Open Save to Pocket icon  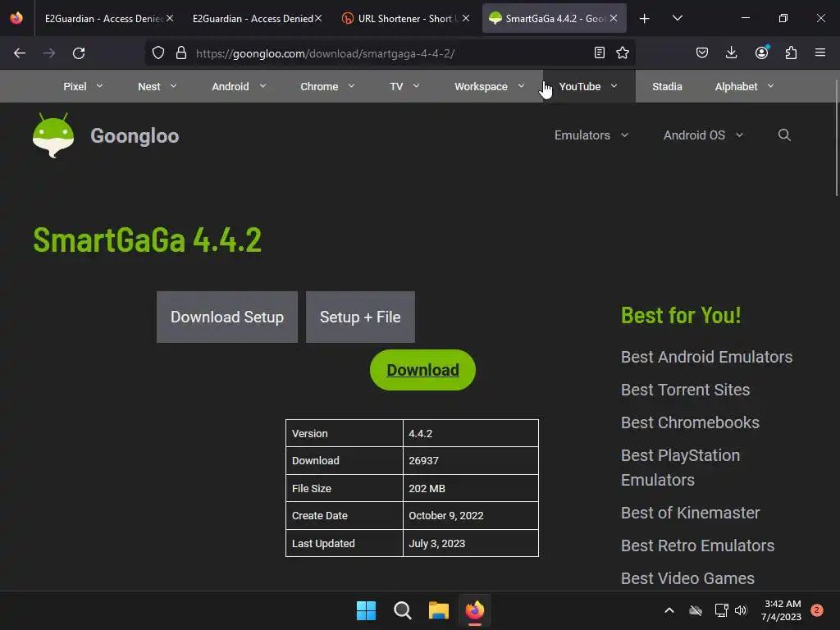pos(702,52)
